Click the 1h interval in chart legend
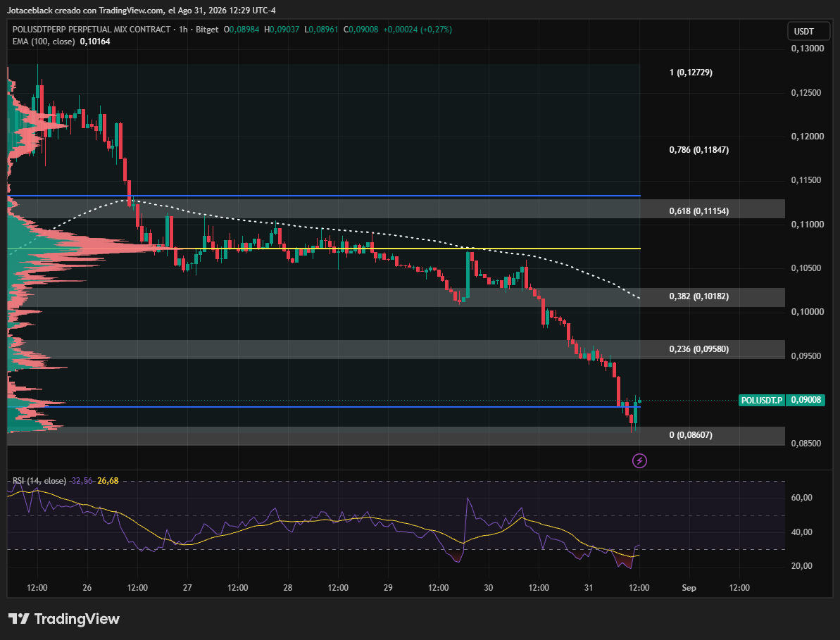 [183, 30]
